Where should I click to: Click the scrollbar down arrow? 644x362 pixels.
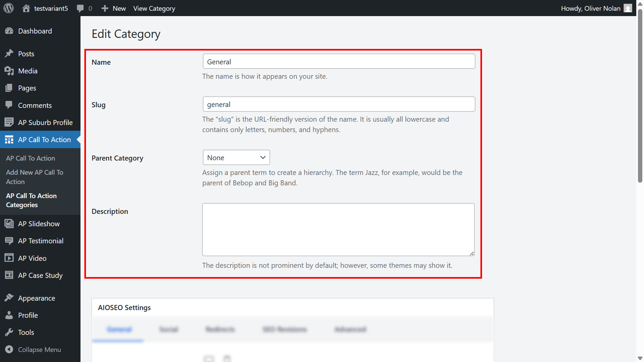tap(640, 358)
